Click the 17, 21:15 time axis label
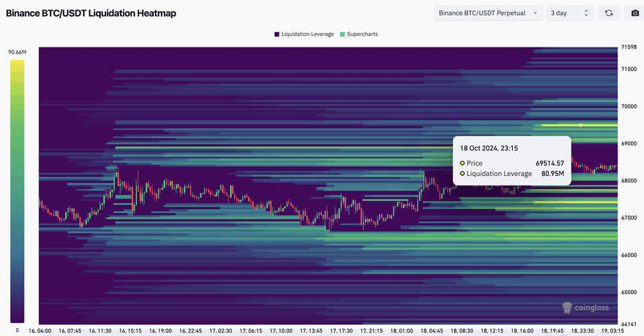Screen dimensions: 644x336 pos(372,330)
